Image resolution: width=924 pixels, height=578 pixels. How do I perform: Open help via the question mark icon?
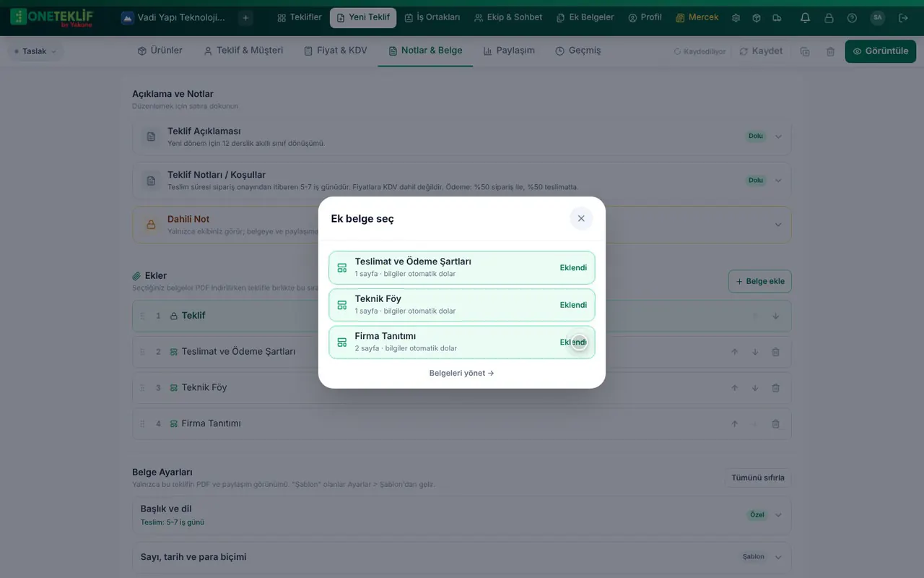(853, 17)
